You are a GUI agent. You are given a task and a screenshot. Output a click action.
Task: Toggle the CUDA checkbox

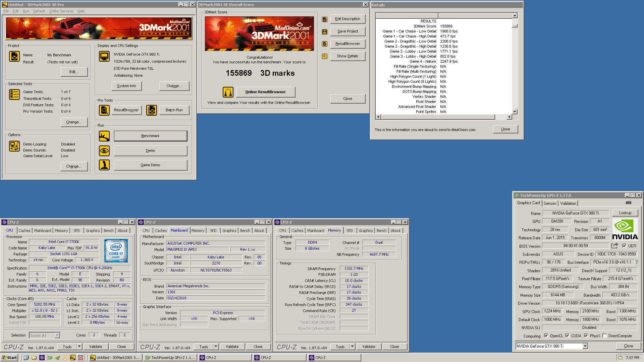tap(567, 336)
